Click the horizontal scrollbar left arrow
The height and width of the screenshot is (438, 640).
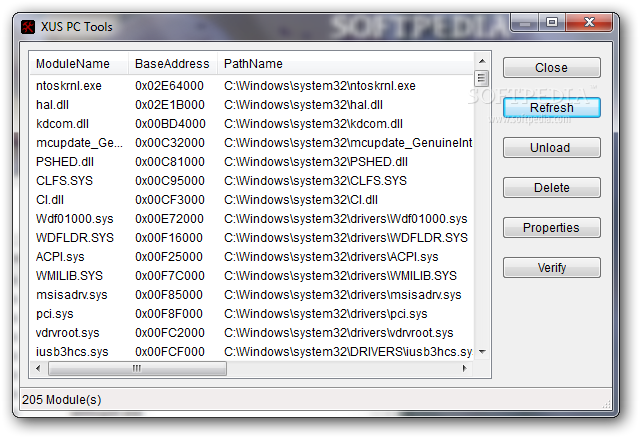click(x=38, y=368)
